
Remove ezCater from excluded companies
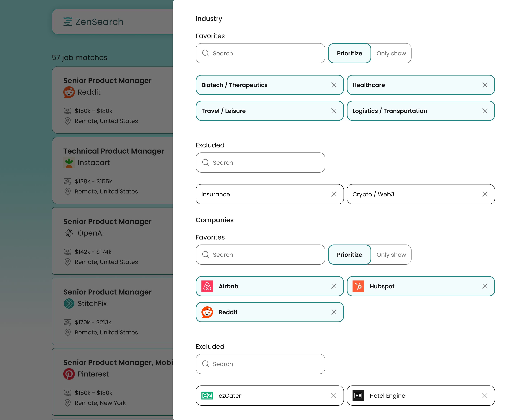[x=334, y=396]
